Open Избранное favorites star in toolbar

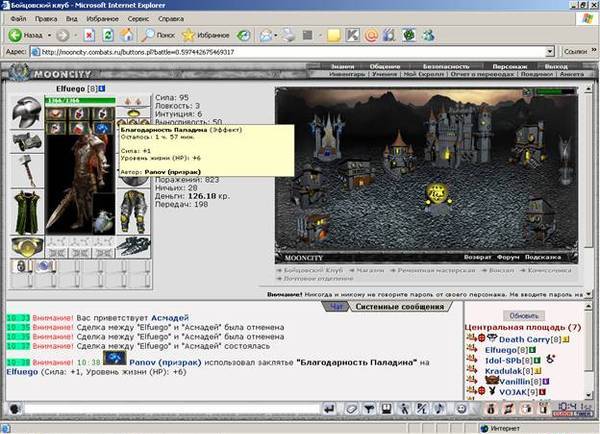[205, 35]
